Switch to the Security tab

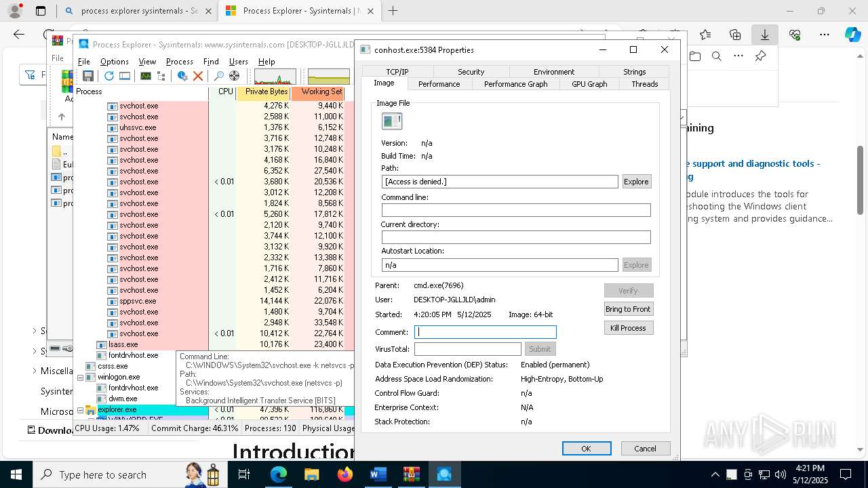tap(471, 72)
